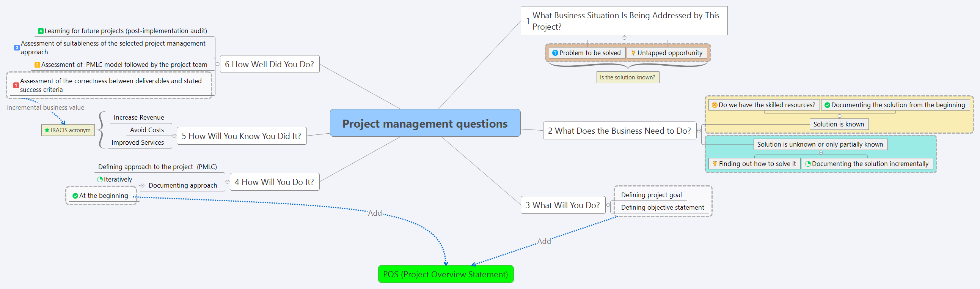The image size is (980, 289).
Task: Select the central Project management questions topic
Action: (x=425, y=123)
